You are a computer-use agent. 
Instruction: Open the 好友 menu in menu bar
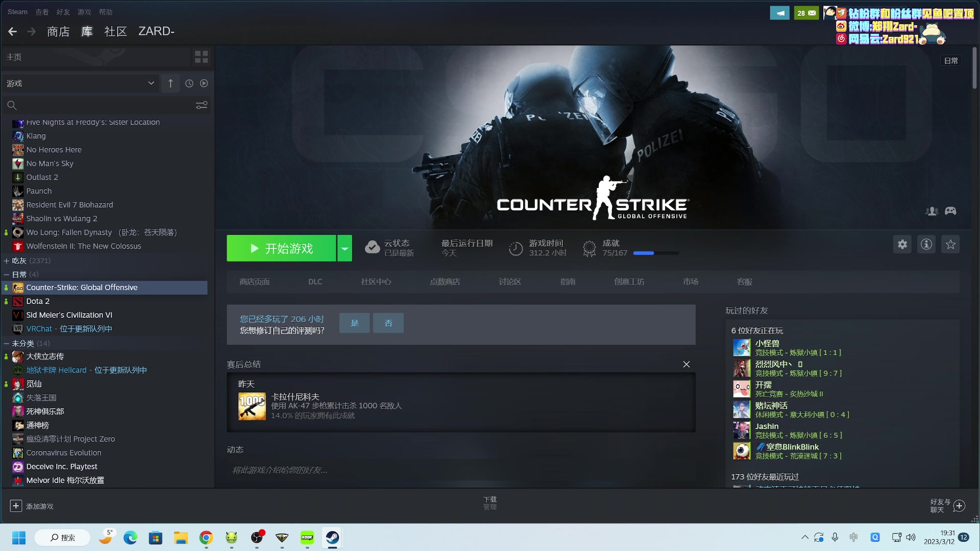click(63, 12)
